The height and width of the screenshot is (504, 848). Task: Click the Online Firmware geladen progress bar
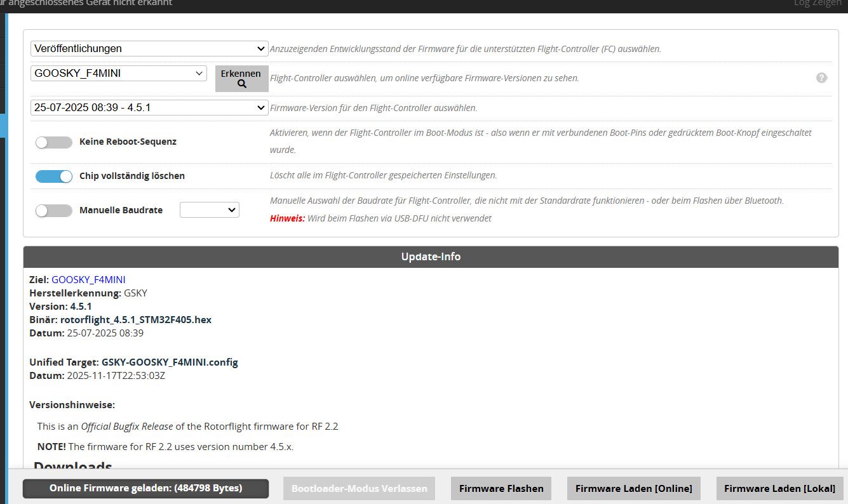[x=145, y=489]
